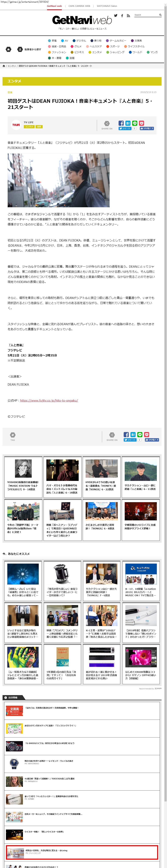Click Facebook いいね! button below the article

(152, 440)
